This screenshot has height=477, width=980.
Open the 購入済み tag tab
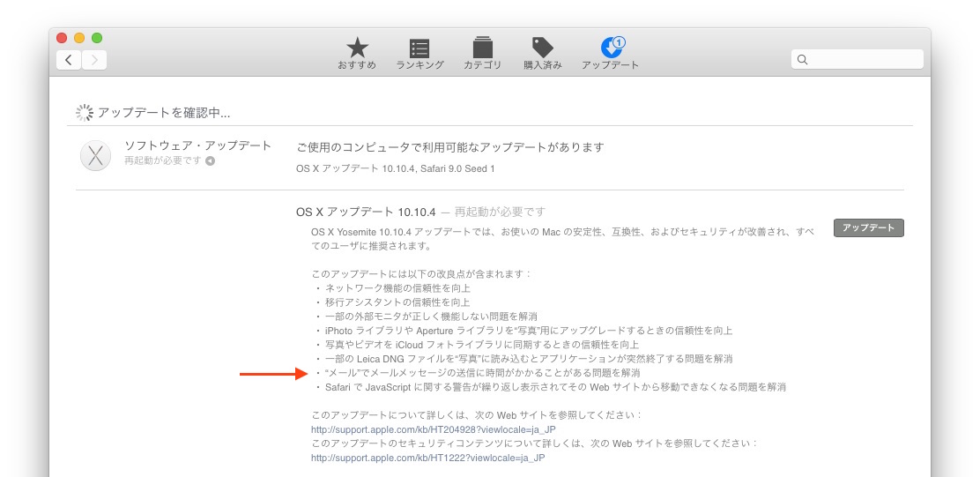(x=543, y=53)
